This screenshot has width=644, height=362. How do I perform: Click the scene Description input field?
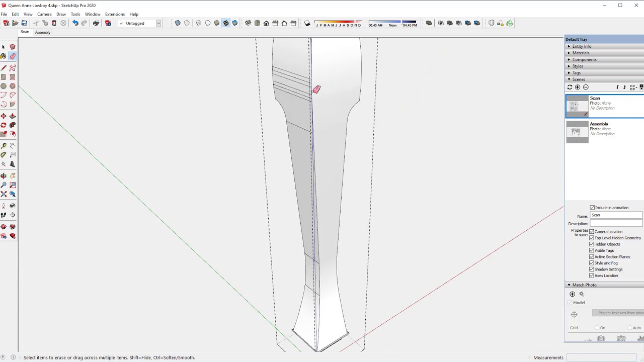click(617, 223)
